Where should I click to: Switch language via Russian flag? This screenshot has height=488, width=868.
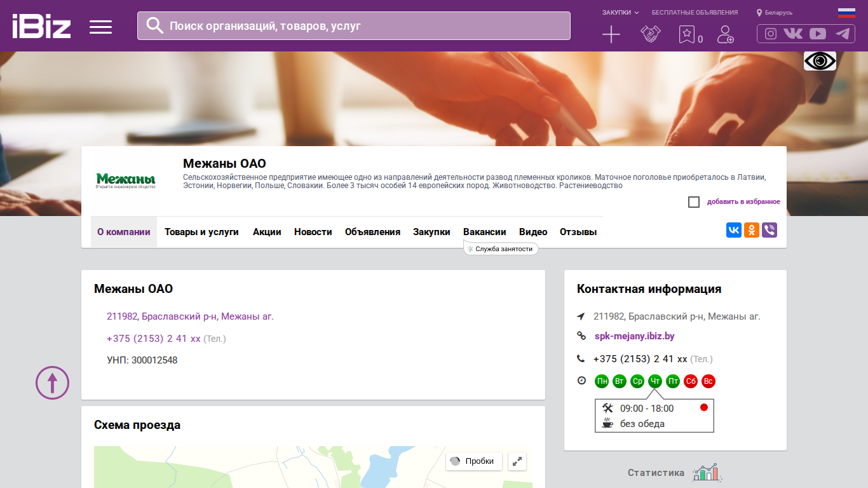(x=846, y=13)
